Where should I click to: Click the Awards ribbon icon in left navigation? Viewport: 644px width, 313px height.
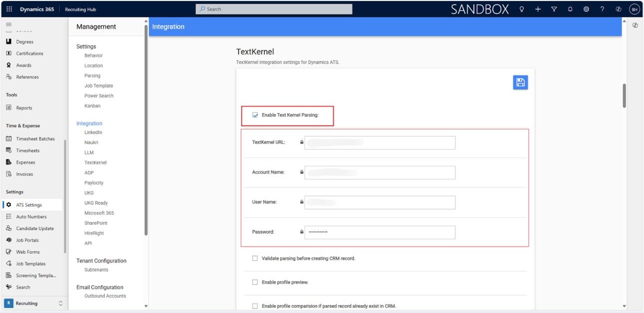point(8,65)
